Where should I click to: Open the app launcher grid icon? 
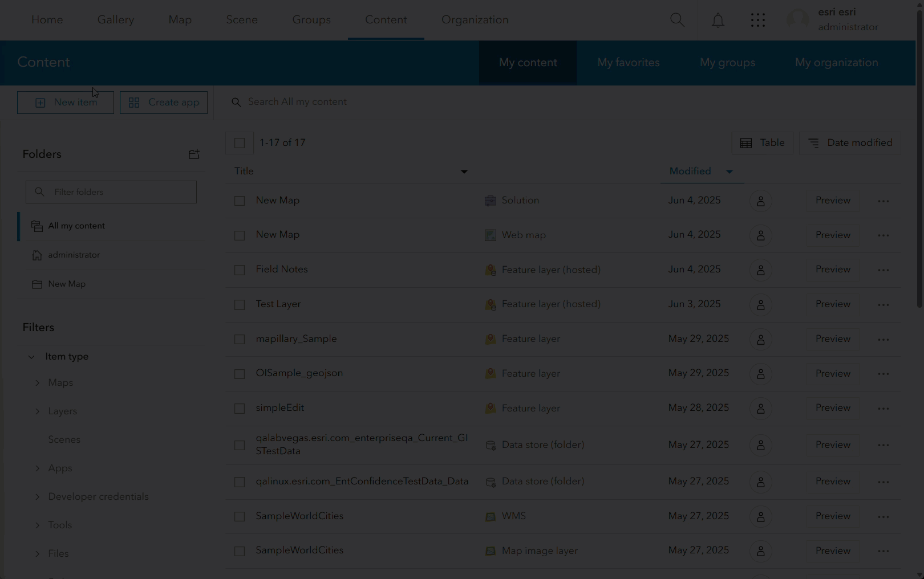click(757, 20)
